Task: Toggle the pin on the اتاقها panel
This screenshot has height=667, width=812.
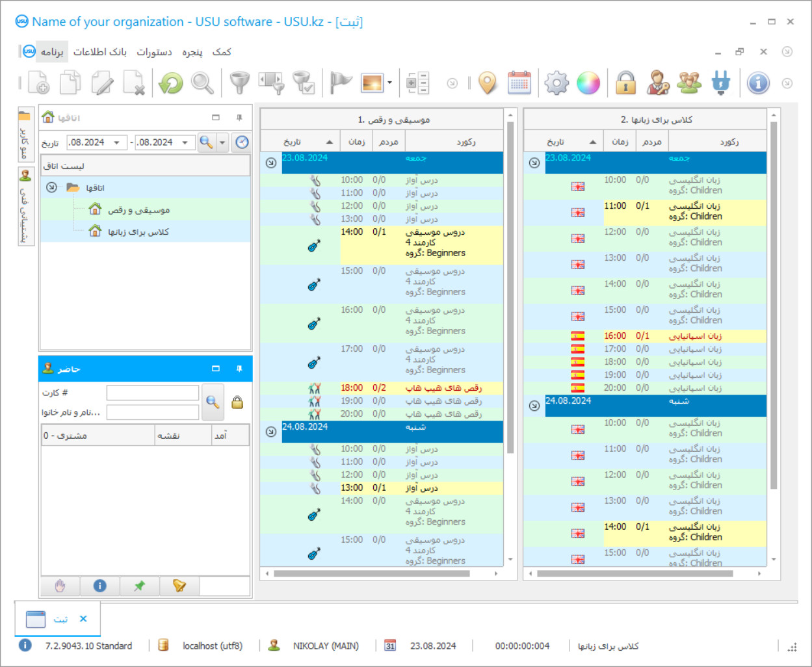Action: pos(239,118)
